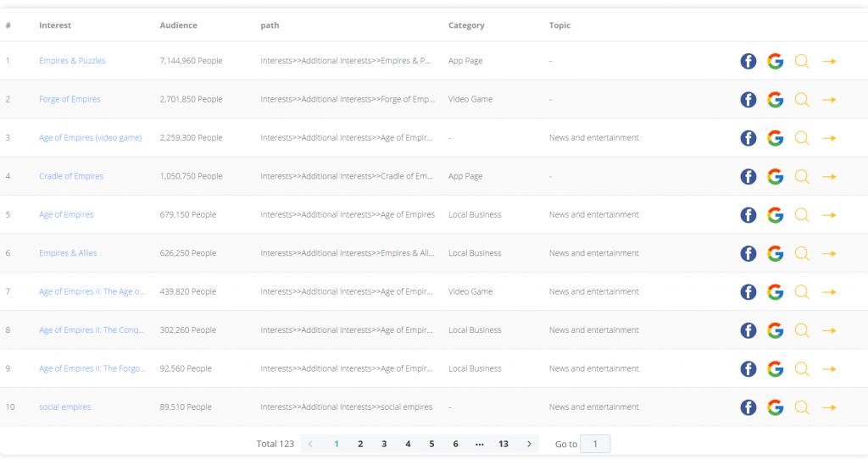Click the Interest column header
Image resolution: width=868 pixels, height=459 pixels.
coord(55,25)
